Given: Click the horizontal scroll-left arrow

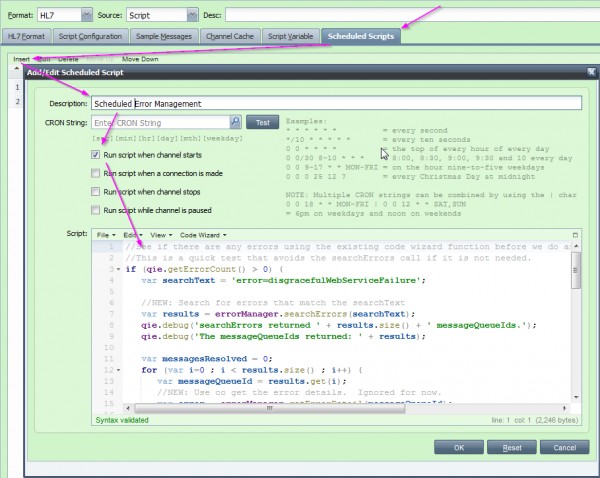Looking at the screenshot, I should click(x=128, y=408).
